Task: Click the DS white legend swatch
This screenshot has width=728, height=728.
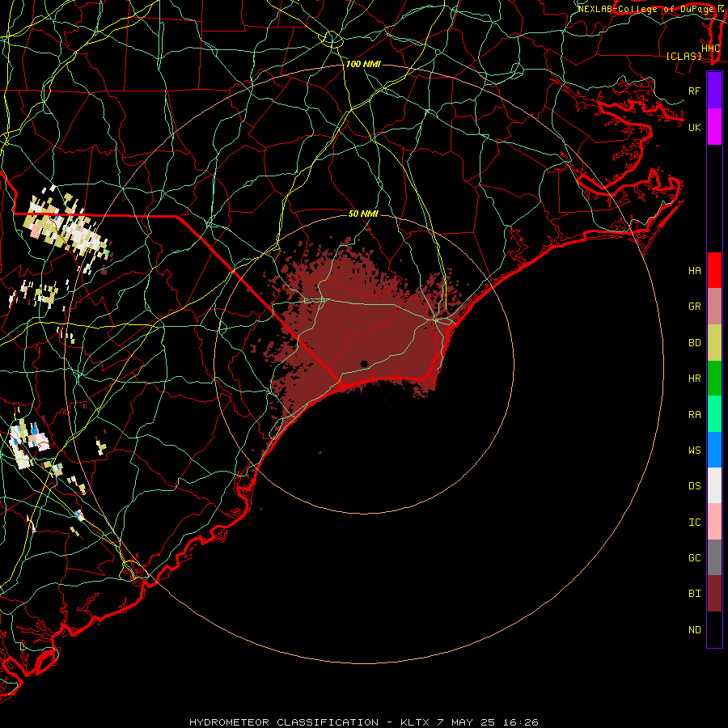Action: point(714,485)
